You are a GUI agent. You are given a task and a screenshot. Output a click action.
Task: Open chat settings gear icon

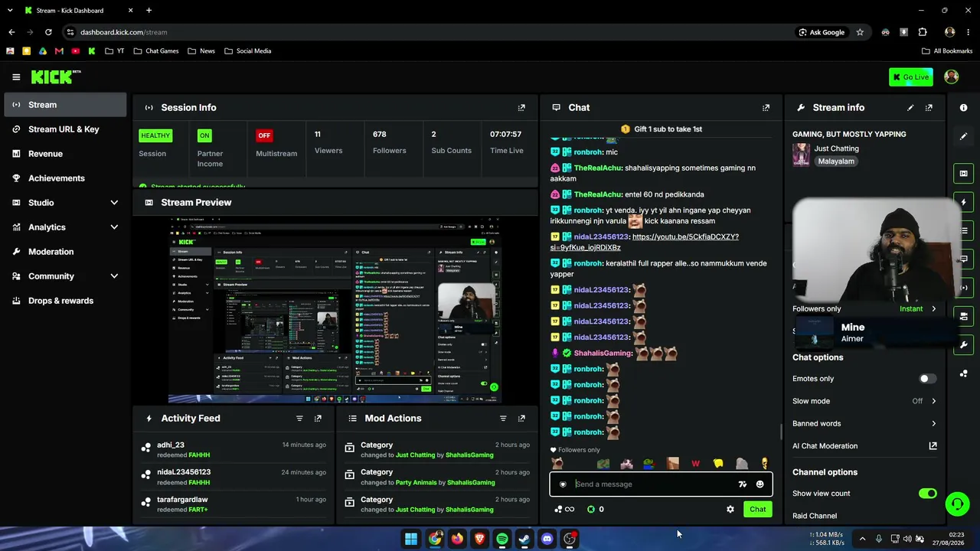pyautogui.click(x=730, y=509)
